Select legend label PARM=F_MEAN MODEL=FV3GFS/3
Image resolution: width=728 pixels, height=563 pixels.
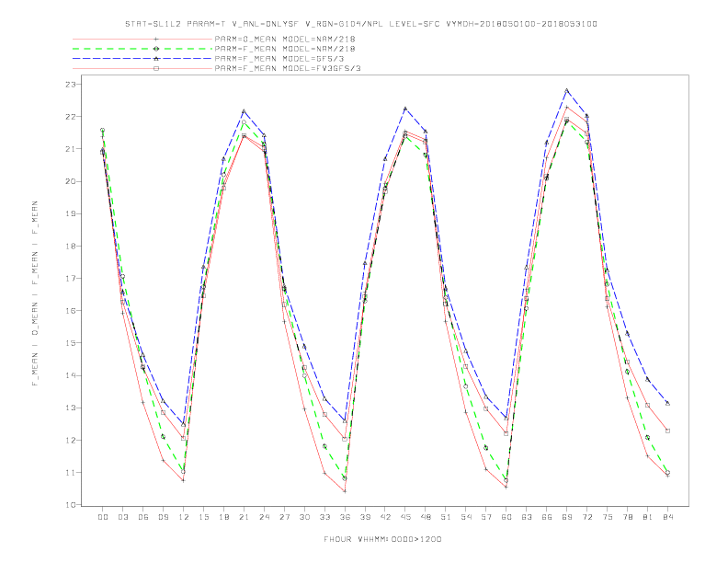(288, 68)
